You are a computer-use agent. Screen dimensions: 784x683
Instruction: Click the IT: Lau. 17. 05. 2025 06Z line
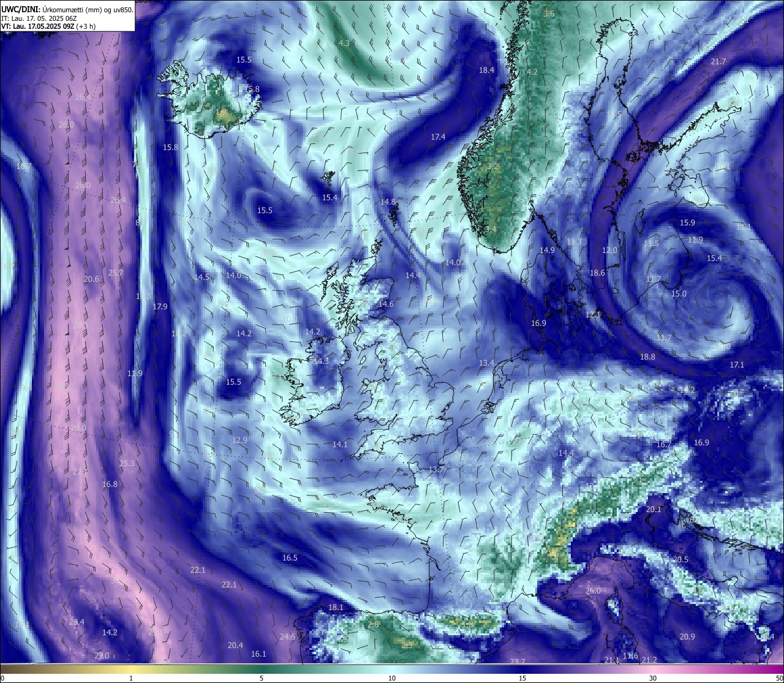tap(39, 18)
